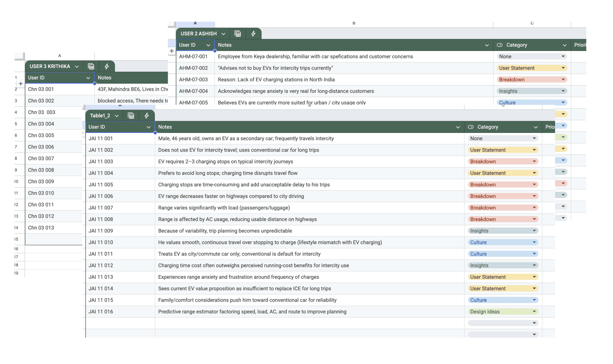
Task: Select cell JAI 11 007
Action: pos(120,208)
